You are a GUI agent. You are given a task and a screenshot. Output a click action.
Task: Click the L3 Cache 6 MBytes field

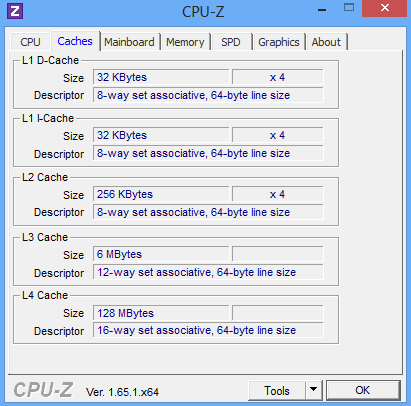(x=161, y=254)
